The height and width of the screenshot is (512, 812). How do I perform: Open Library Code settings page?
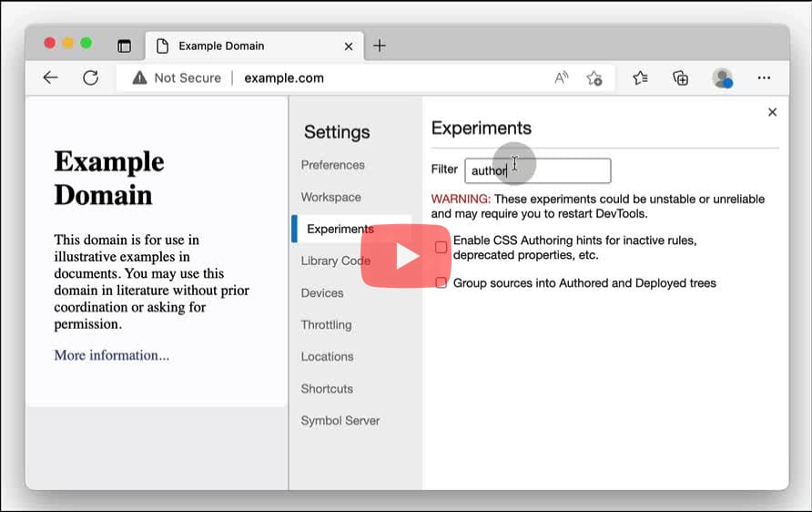pyautogui.click(x=336, y=261)
